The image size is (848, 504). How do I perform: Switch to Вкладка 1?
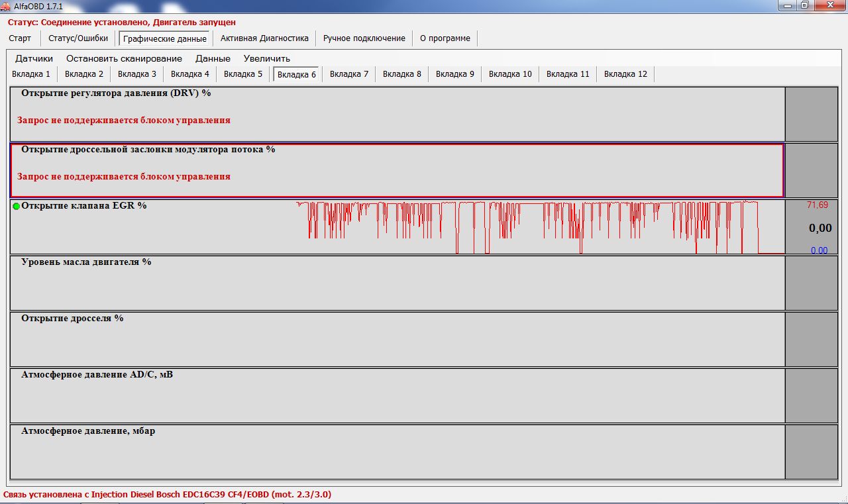pyautogui.click(x=31, y=74)
